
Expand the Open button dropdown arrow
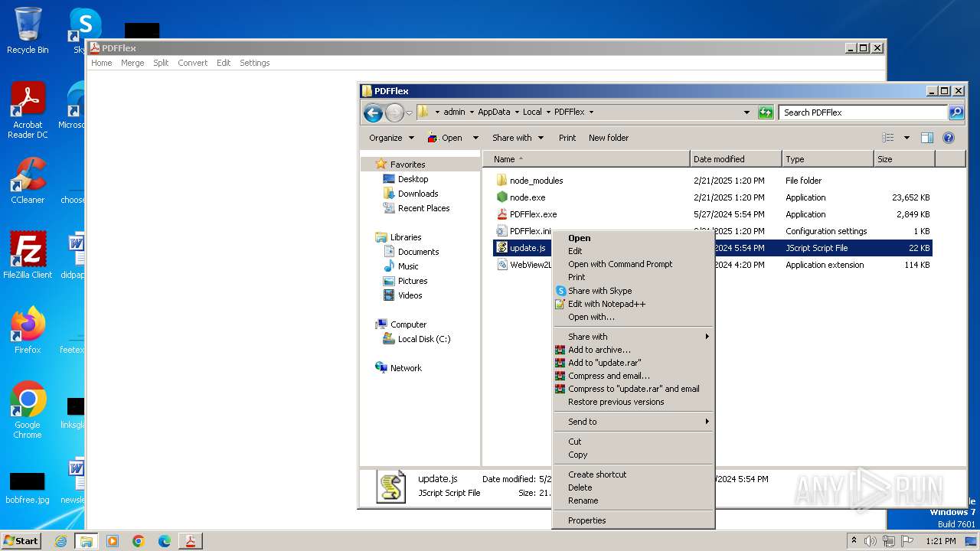point(475,138)
